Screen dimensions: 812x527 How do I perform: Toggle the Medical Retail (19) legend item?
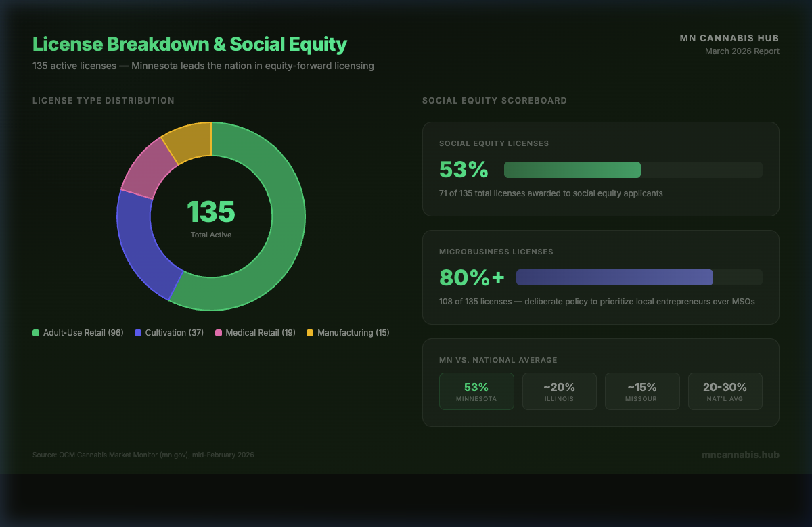coord(255,332)
